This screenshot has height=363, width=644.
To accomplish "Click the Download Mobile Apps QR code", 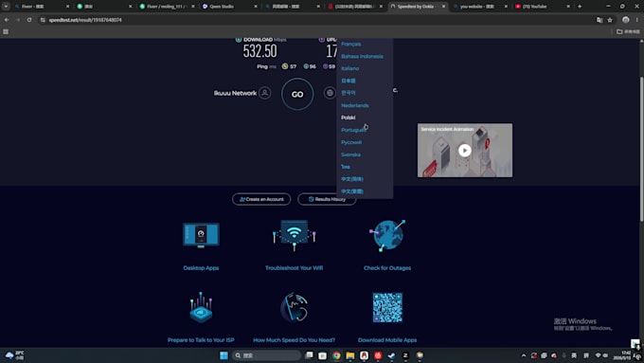I will pyautogui.click(x=387, y=307).
